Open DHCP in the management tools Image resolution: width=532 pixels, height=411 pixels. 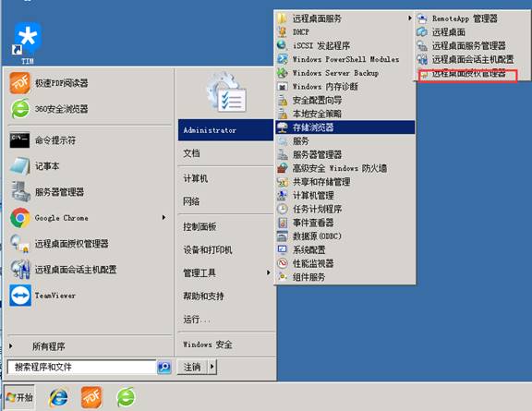[345, 32]
